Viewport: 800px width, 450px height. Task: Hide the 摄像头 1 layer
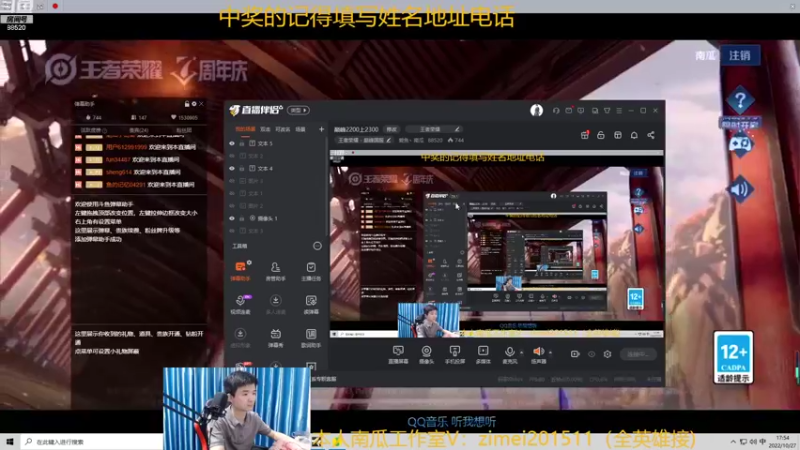click(x=232, y=218)
